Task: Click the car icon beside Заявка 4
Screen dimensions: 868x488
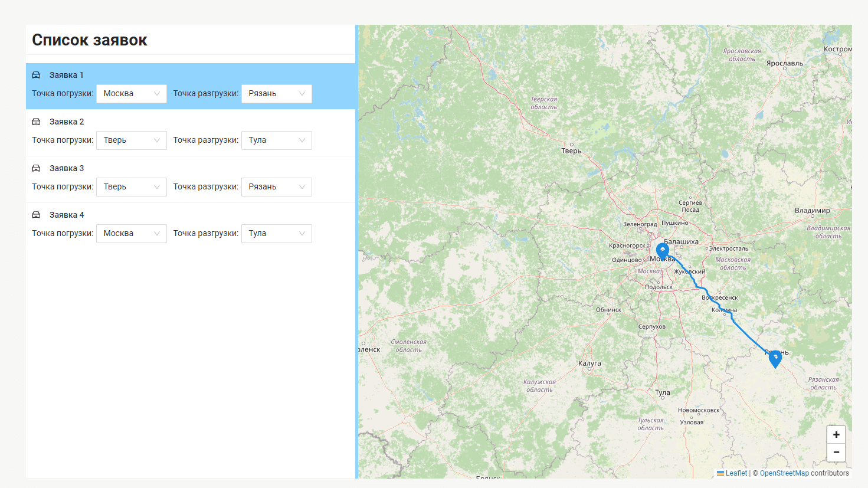Action: (36, 215)
